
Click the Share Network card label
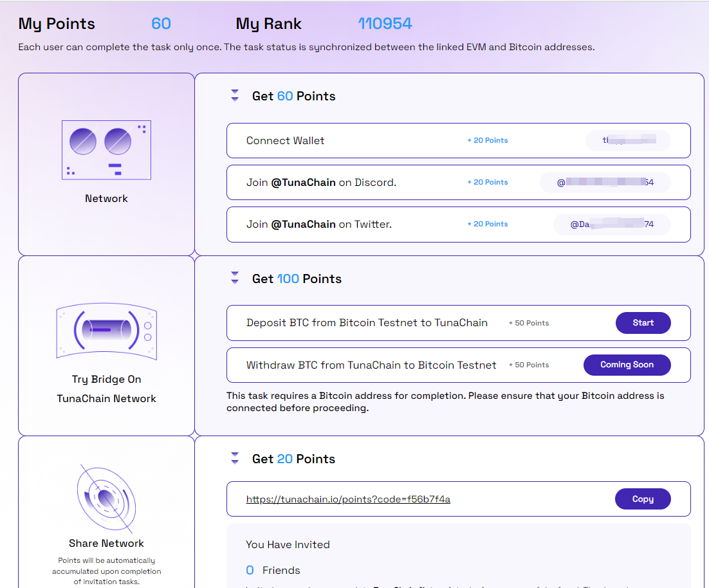pos(106,543)
